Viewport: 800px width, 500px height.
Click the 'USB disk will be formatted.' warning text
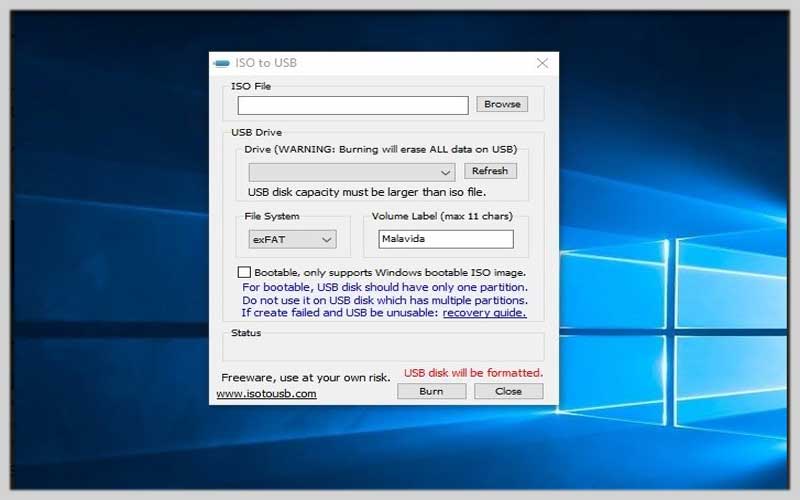pos(473,373)
